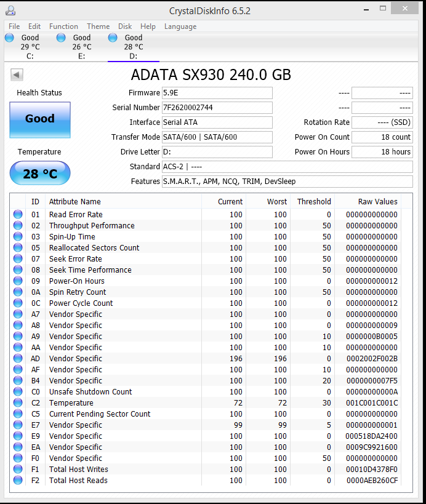Click status icon for Spin-Up Time
This screenshot has width=426, height=504.
coord(18,236)
